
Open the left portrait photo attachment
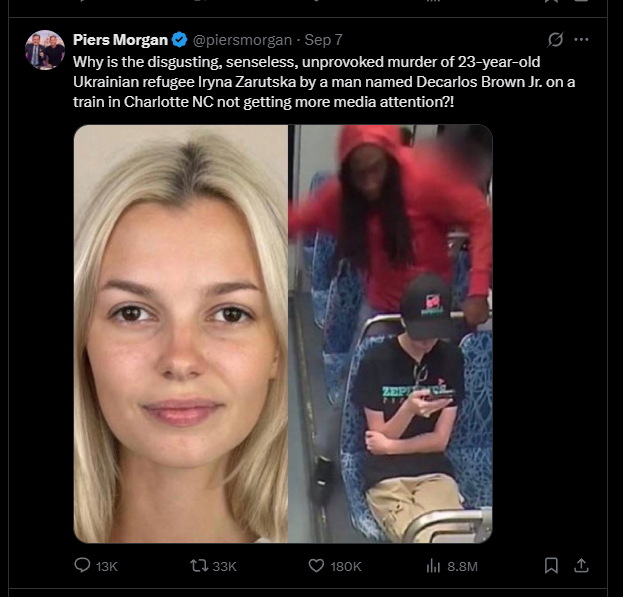[181, 334]
